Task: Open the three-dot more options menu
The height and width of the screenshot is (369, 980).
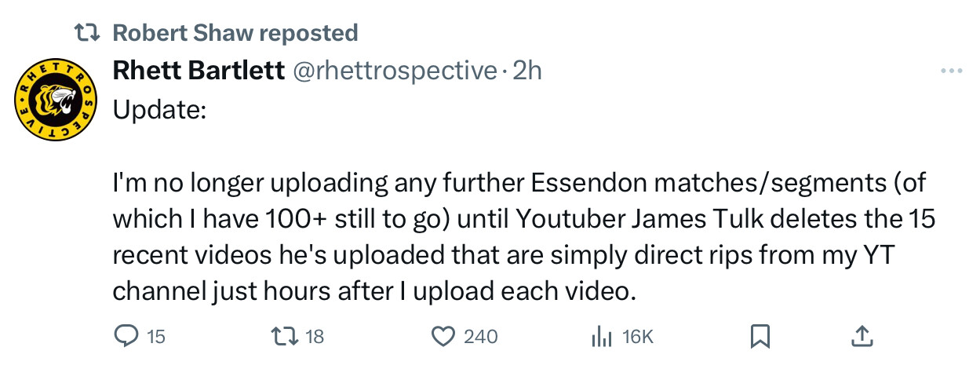Action: [951, 71]
